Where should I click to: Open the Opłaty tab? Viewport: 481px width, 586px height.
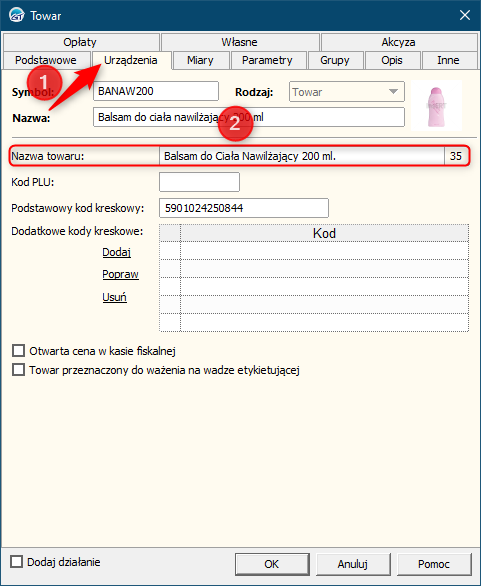pos(81,42)
